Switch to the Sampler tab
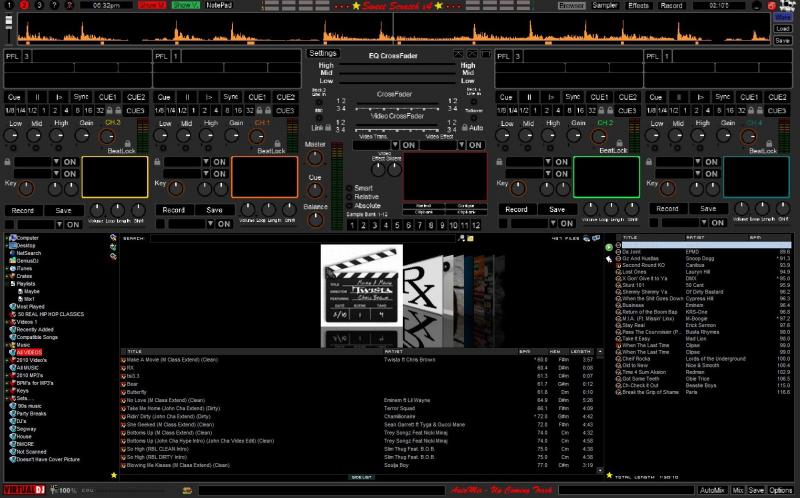 point(605,6)
